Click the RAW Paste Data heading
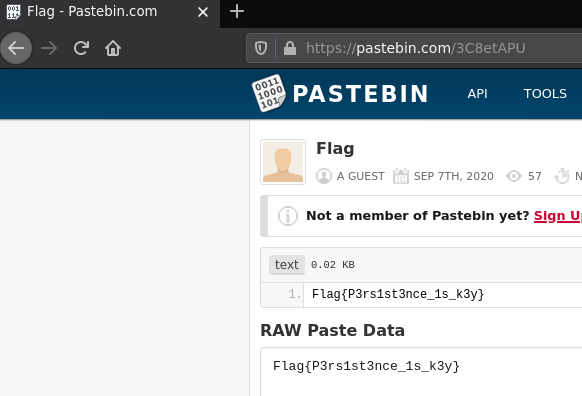Screen dimensions: 582x396 333,330
